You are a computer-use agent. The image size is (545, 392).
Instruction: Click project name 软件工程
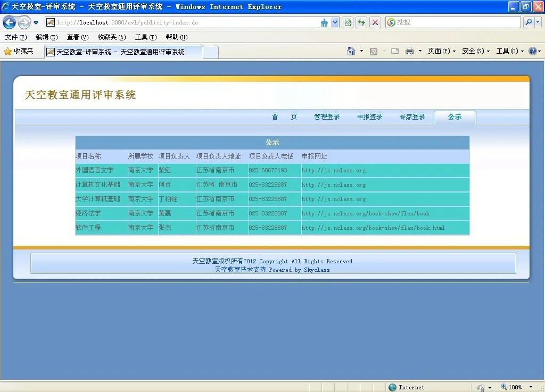(88, 228)
